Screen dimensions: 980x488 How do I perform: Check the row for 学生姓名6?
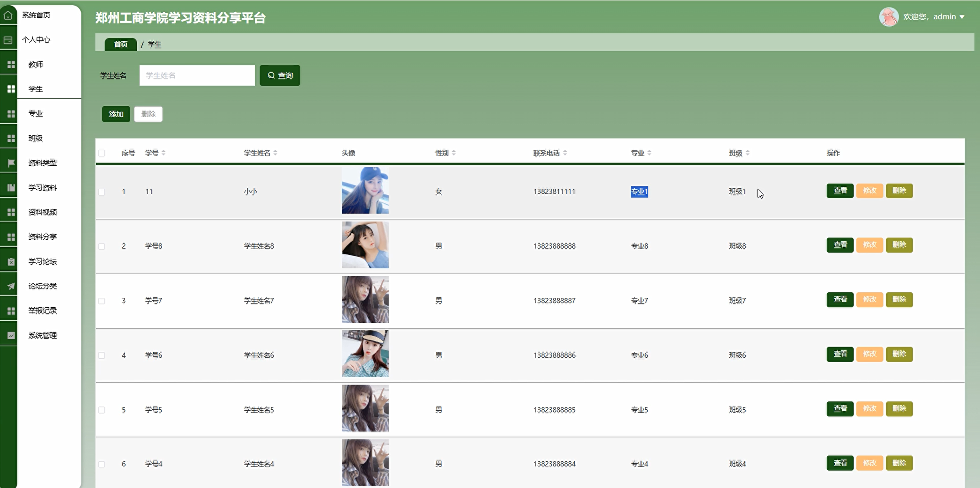[102, 355]
